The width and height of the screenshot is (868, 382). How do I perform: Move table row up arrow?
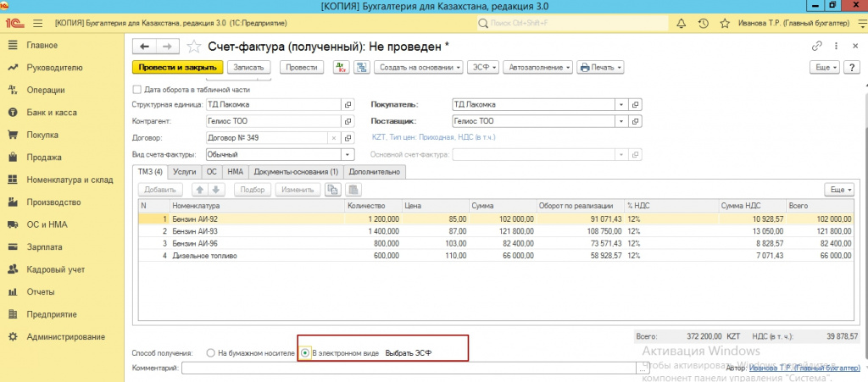tap(200, 190)
